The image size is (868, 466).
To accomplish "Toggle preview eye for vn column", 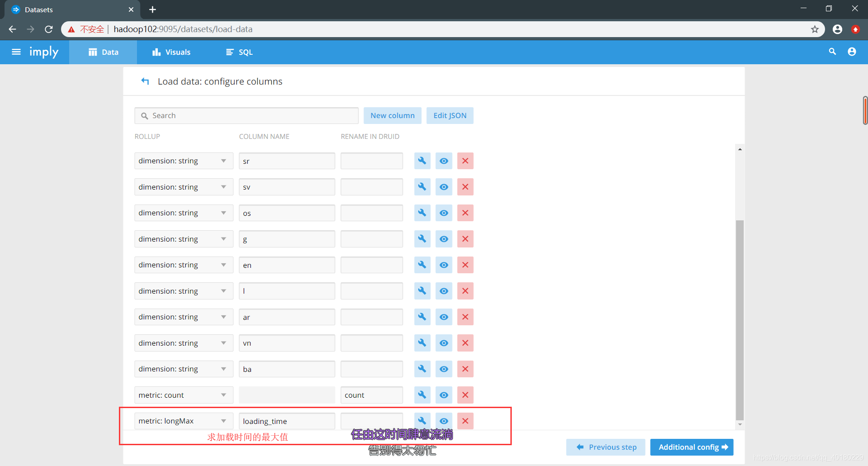I will tap(444, 343).
